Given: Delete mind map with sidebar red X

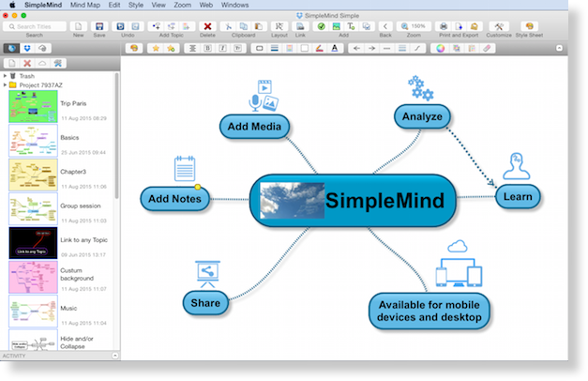Looking at the screenshot, I should point(27,63).
